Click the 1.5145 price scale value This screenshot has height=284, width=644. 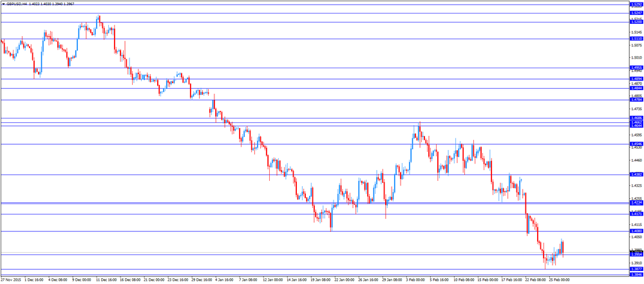coord(637,32)
